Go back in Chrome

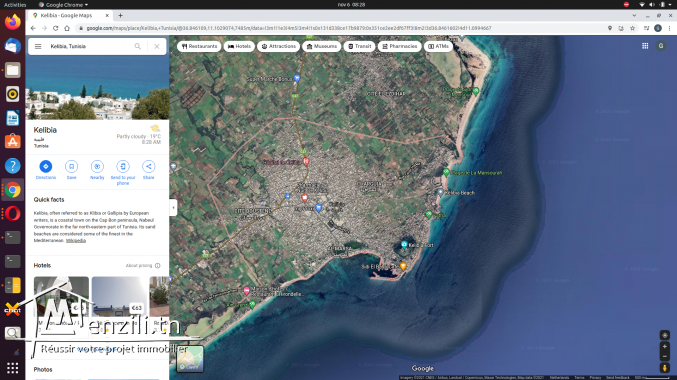coord(33,28)
